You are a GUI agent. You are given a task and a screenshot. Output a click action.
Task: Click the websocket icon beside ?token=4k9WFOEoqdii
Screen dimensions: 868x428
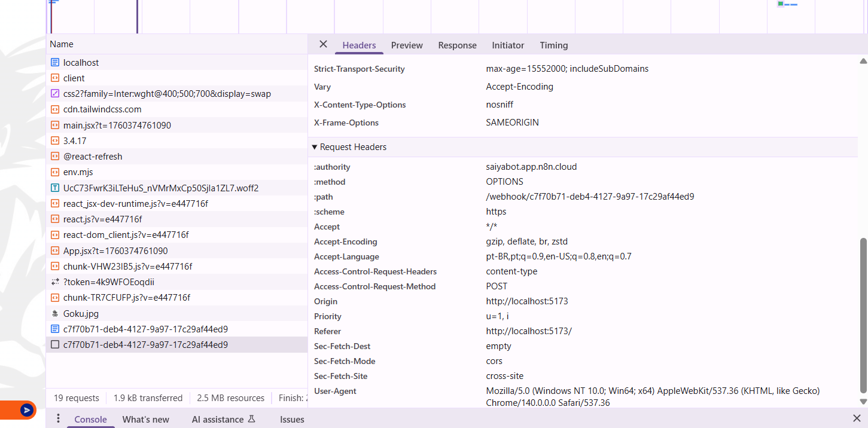[55, 282]
